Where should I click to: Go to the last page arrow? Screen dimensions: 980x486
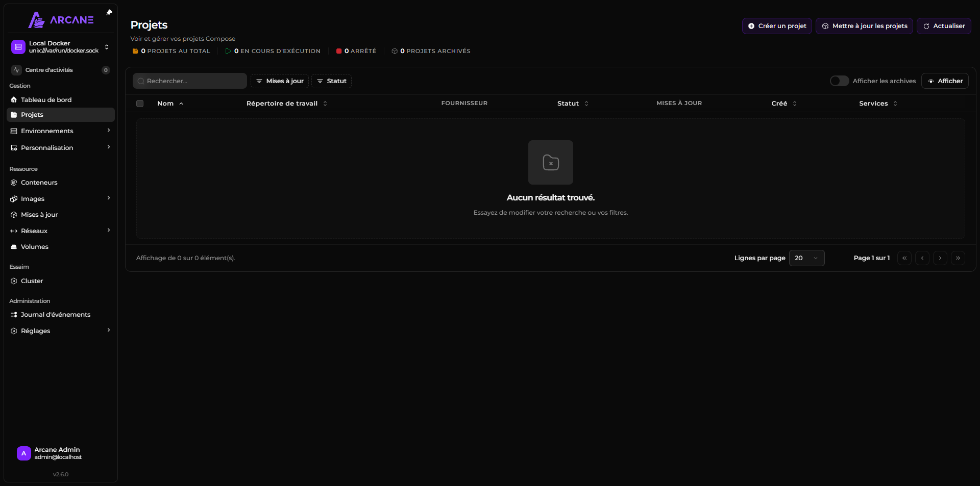click(958, 258)
